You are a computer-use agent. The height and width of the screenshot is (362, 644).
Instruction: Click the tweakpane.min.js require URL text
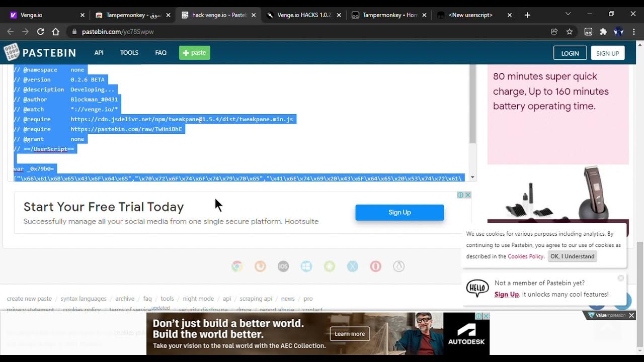pos(182,119)
